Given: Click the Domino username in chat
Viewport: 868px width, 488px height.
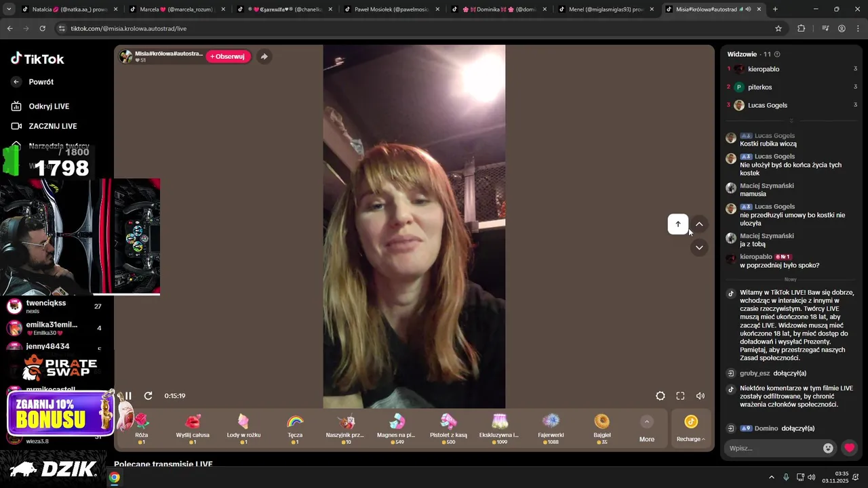Looking at the screenshot, I should click(x=766, y=428).
